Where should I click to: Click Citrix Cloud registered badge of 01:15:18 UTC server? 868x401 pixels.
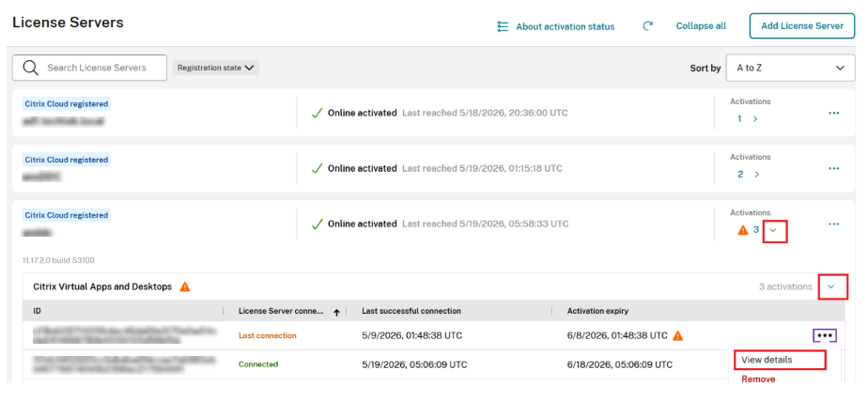(67, 160)
